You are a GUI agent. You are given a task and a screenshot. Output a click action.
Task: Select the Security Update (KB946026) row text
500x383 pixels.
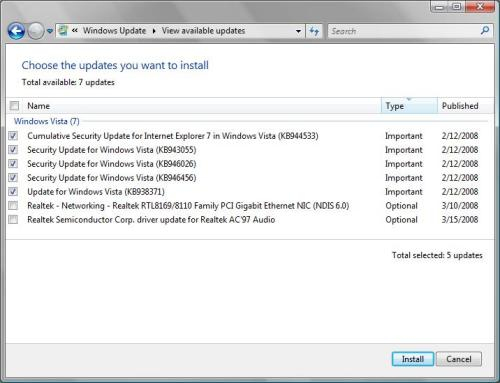(x=112, y=164)
